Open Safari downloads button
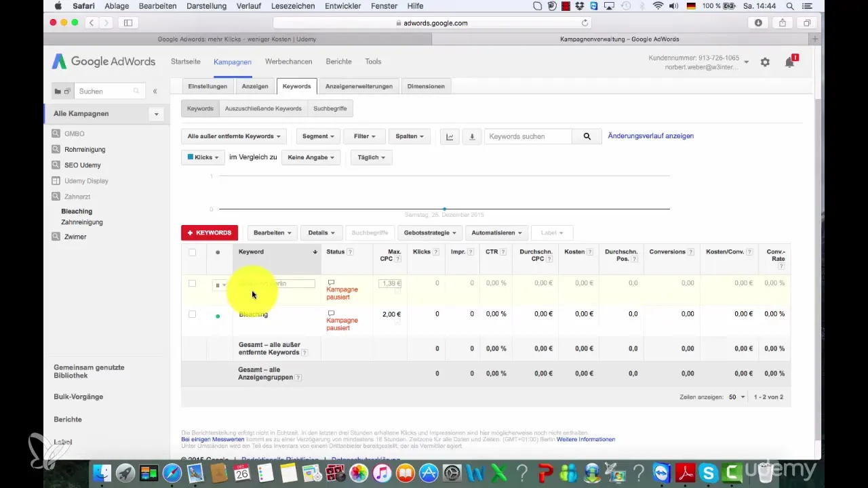This screenshot has width=868, height=488. (x=758, y=22)
